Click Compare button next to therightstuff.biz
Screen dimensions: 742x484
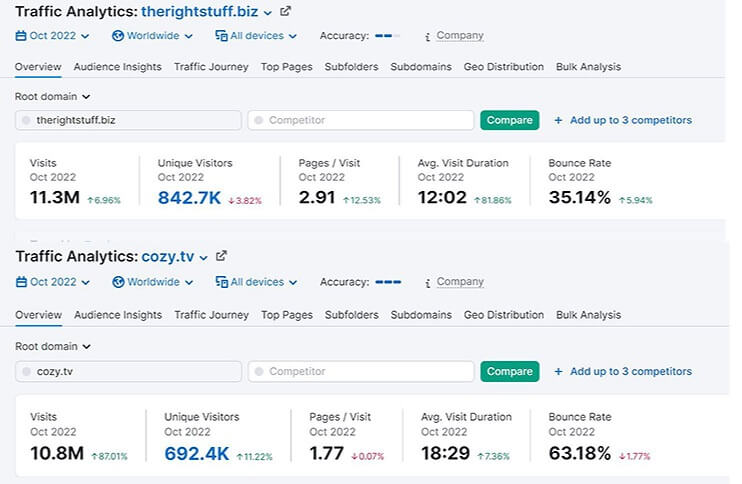pos(510,120)
